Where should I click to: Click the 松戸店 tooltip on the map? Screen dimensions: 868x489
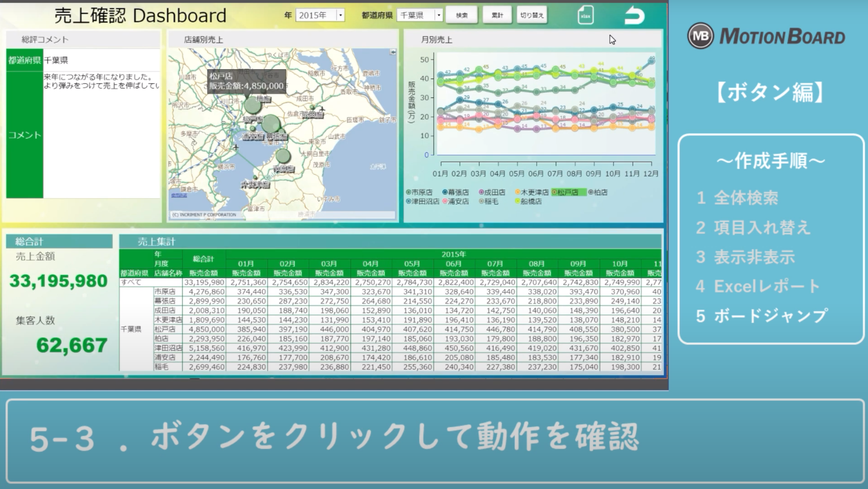(246, 81)
